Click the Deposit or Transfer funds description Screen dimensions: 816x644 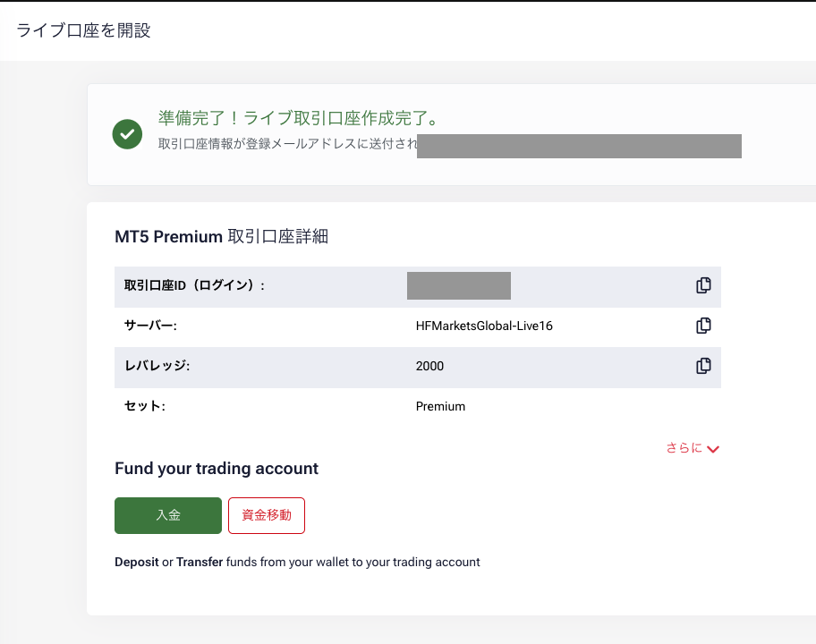[297, 563]
